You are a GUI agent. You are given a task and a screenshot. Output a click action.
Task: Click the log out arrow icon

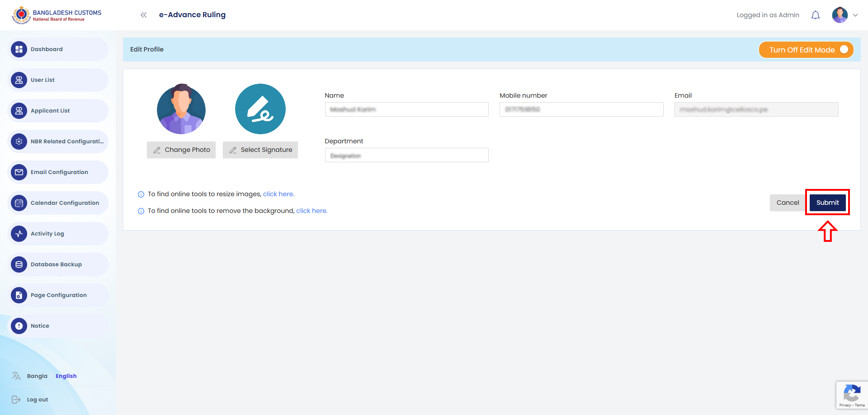(16, 400)
